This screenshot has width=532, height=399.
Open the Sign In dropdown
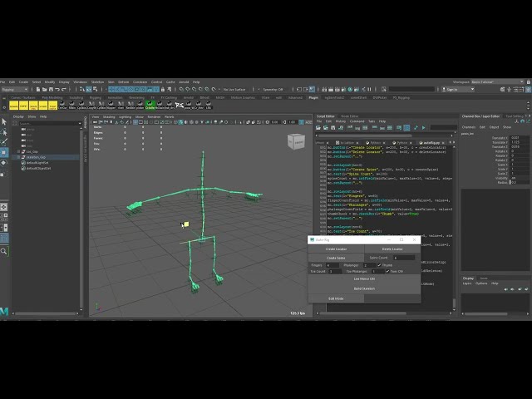[458, 90]
